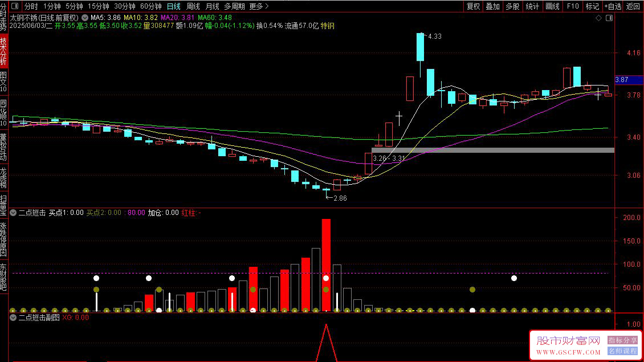The image size is (644, 362).
Task: Click the 叠加 overlay button
Action: pos(492,6)
